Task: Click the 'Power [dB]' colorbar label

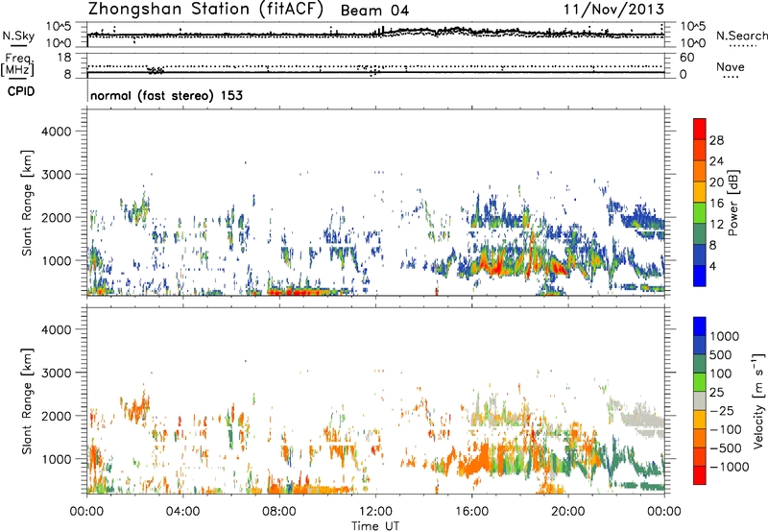Action: point(733,203)
